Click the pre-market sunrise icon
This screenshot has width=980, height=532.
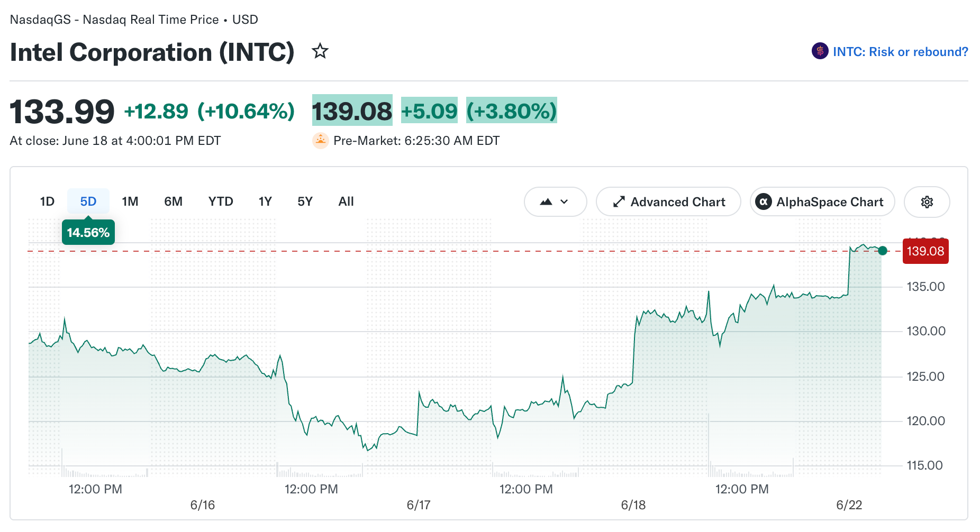tap(320, 141)
